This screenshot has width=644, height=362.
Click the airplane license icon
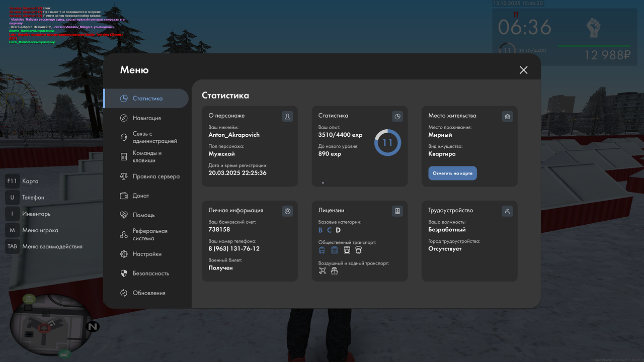pos(323,271)
